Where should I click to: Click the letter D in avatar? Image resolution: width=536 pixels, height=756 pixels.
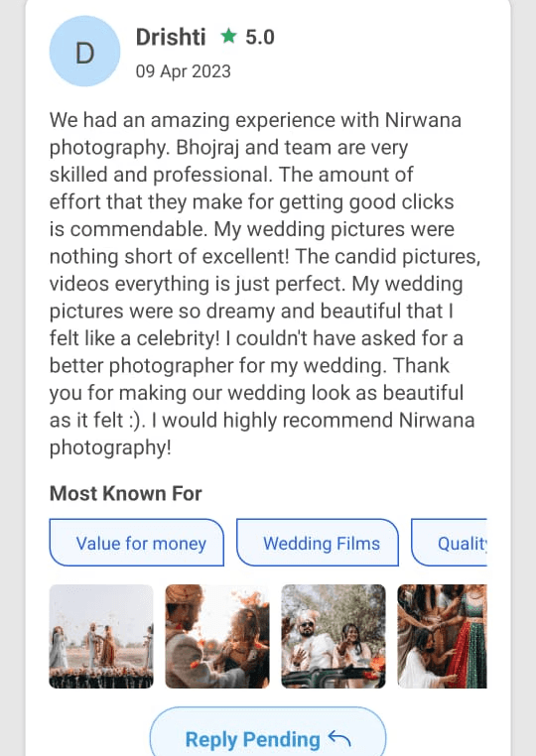[x=85, y=53]
